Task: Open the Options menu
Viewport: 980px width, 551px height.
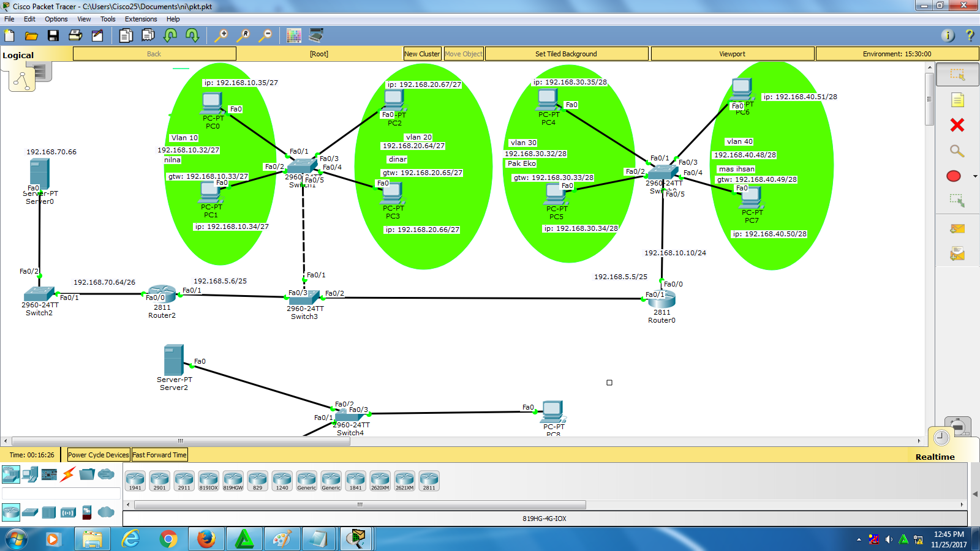Action: pos(56,19)
